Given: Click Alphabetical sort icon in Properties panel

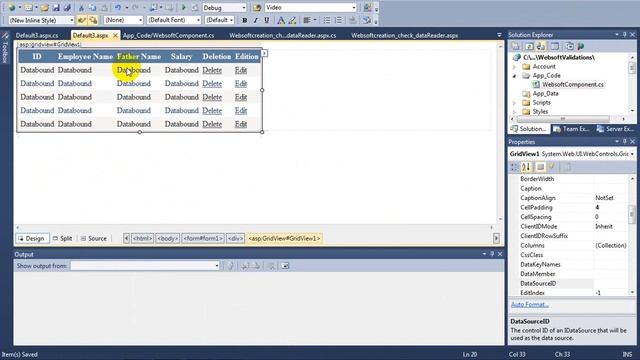Looking at the screenshot, I should pyautogui.click(x=526, y=167).
